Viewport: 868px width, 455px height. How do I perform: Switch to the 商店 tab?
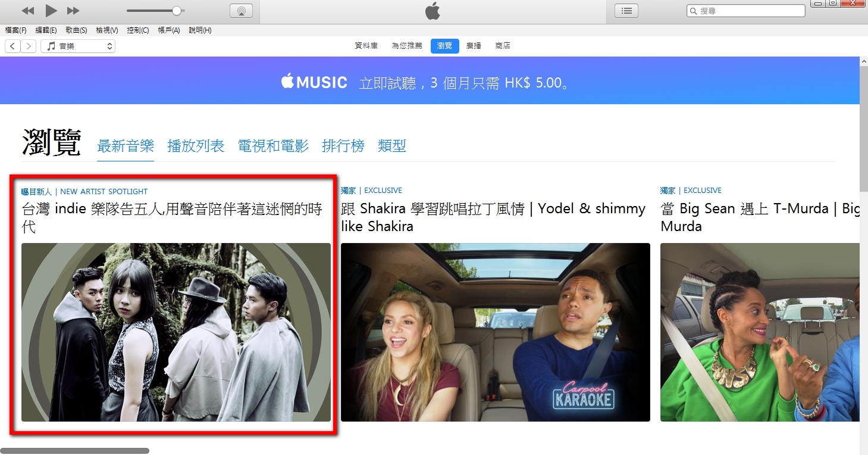pyautogui.click(x=503, y=46)
